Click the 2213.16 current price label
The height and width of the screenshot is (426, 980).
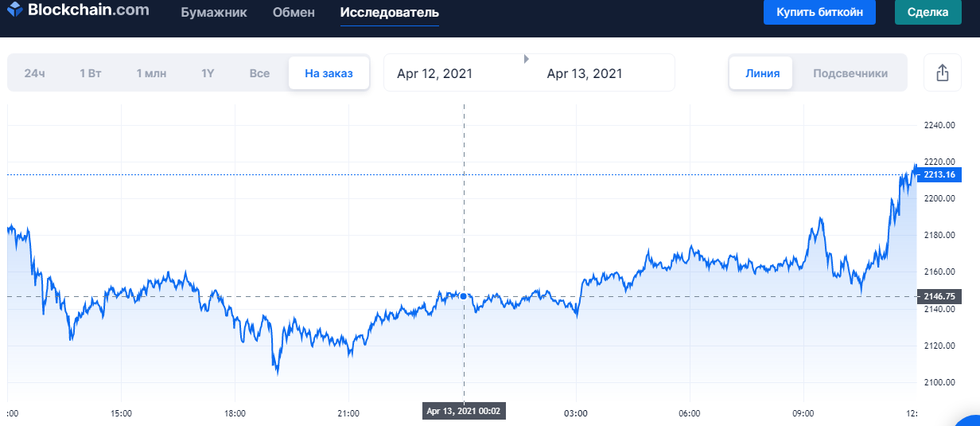pyautogui.click(x=939, y=175)
